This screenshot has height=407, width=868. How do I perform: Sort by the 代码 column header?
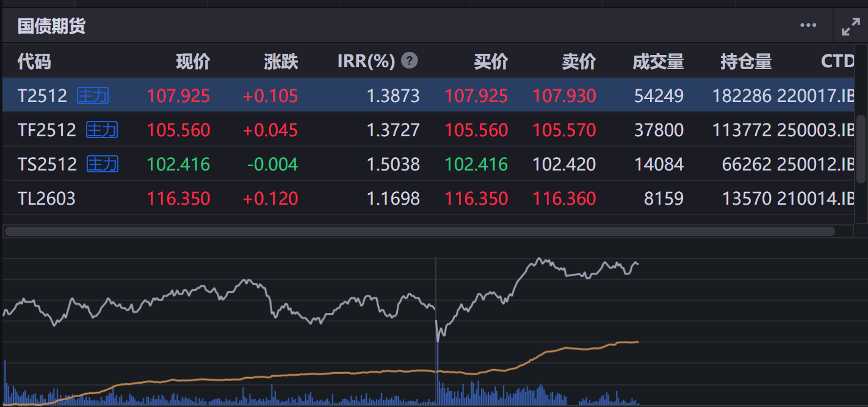click(x=34, y=61)
